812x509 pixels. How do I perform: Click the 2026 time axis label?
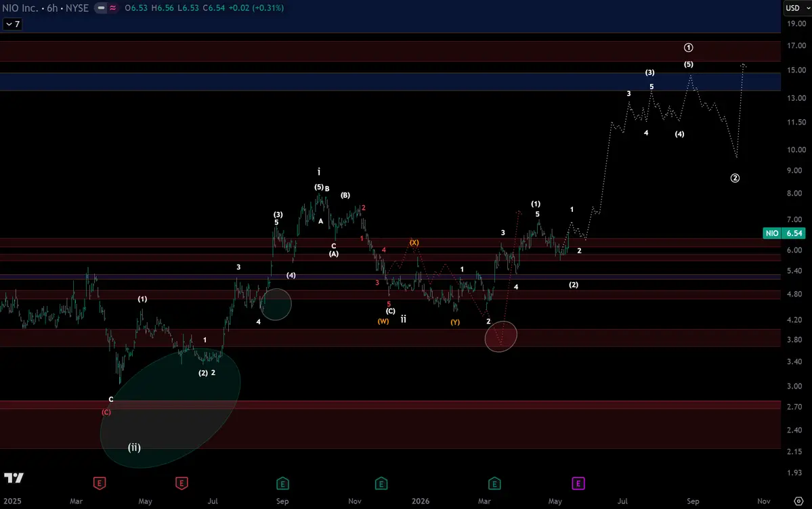pyautogui.click(x=421, y=502)
